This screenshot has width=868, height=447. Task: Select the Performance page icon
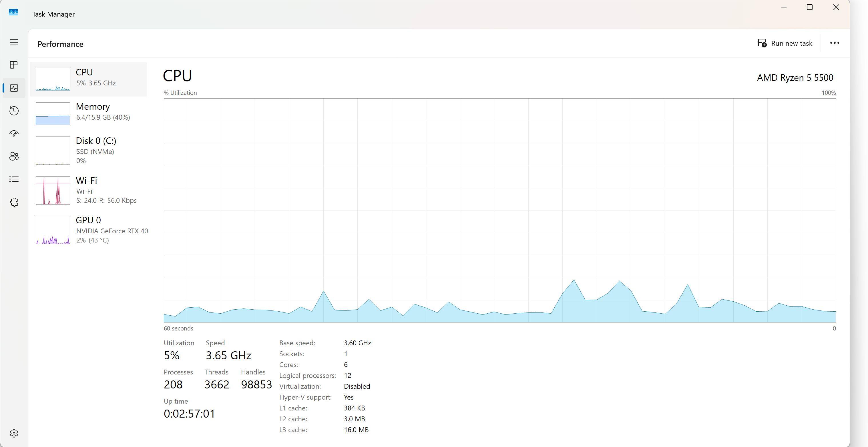click(14, 88)
